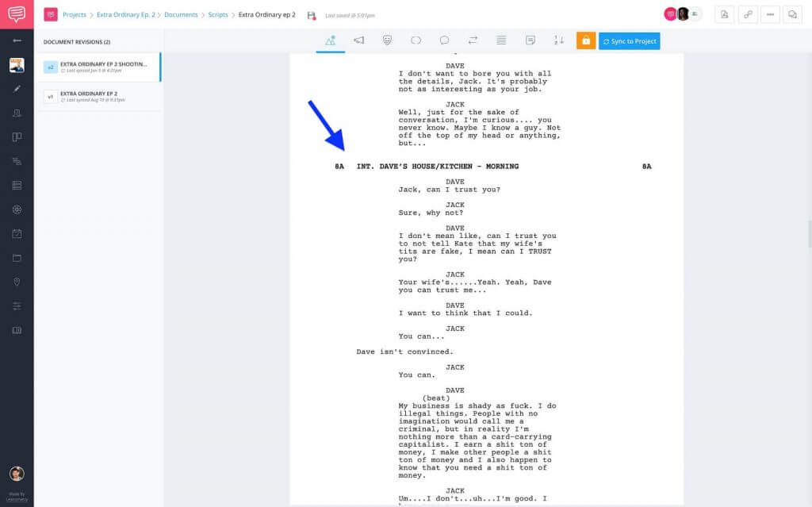Click the share link icon near top right

(x=749, y=13)
